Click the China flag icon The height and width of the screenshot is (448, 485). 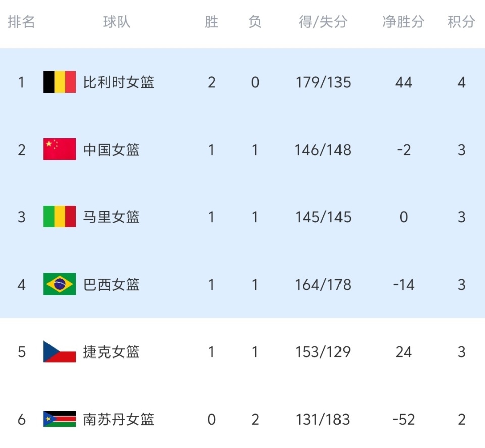(60, 149)
